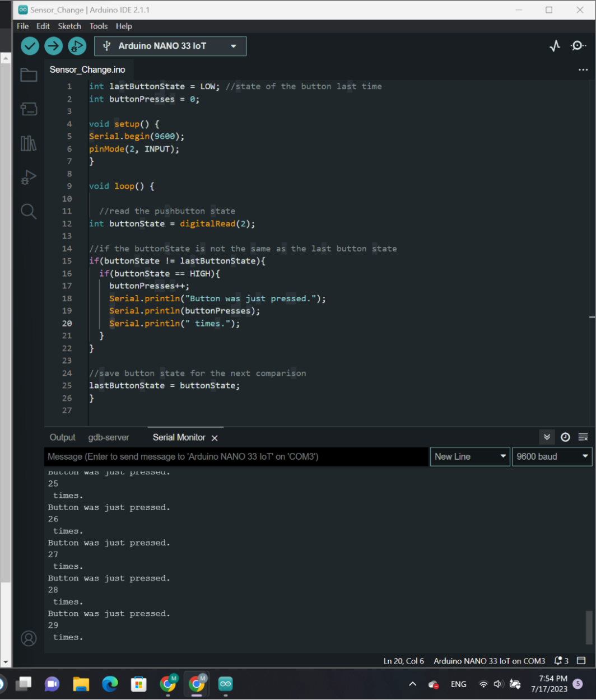Click the ENG language indicator

pos(458,684)
